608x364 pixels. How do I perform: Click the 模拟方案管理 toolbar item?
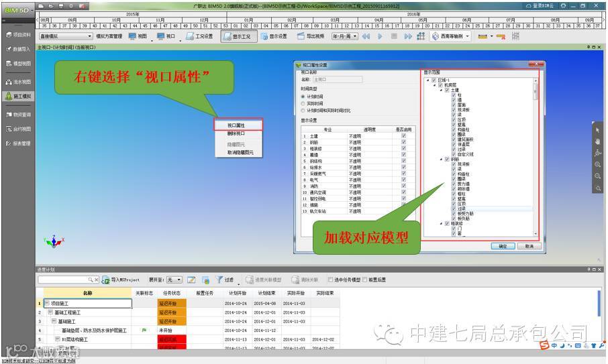pos(109,36)
